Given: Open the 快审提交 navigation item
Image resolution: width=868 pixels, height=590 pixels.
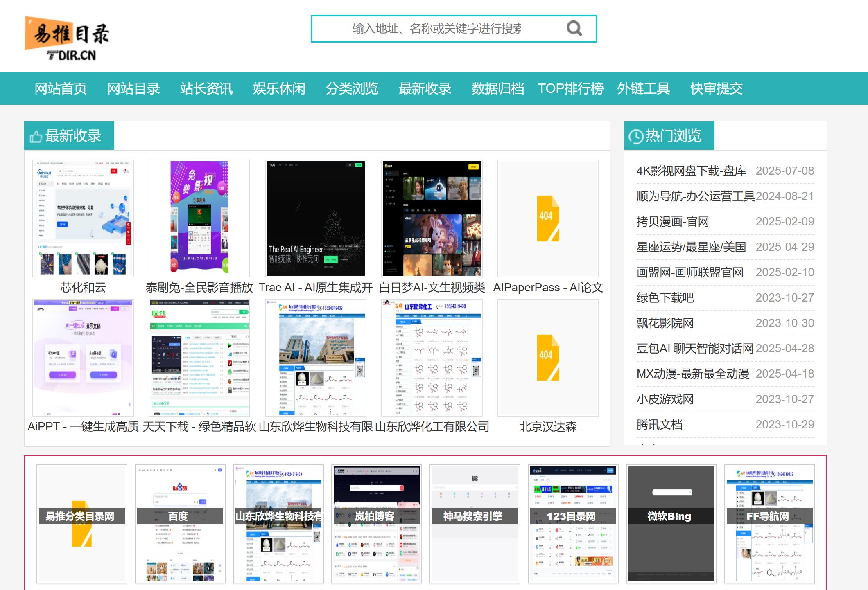Looking at the screenshot, I should [x=716, y=88].
